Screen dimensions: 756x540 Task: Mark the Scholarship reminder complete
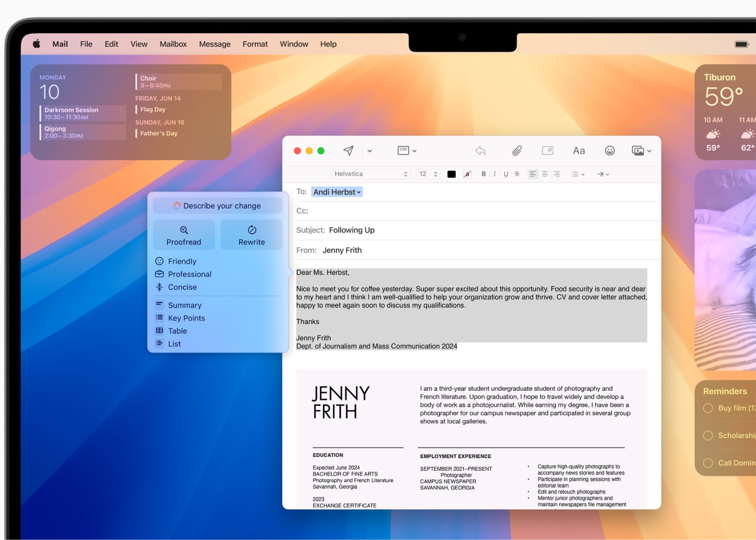(708, 436)
